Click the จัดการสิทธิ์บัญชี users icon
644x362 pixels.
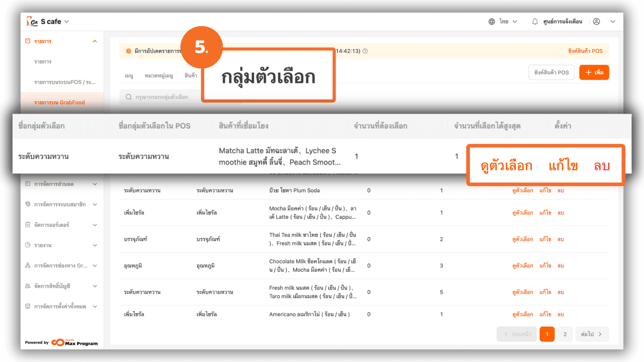[x=28, y=286]
